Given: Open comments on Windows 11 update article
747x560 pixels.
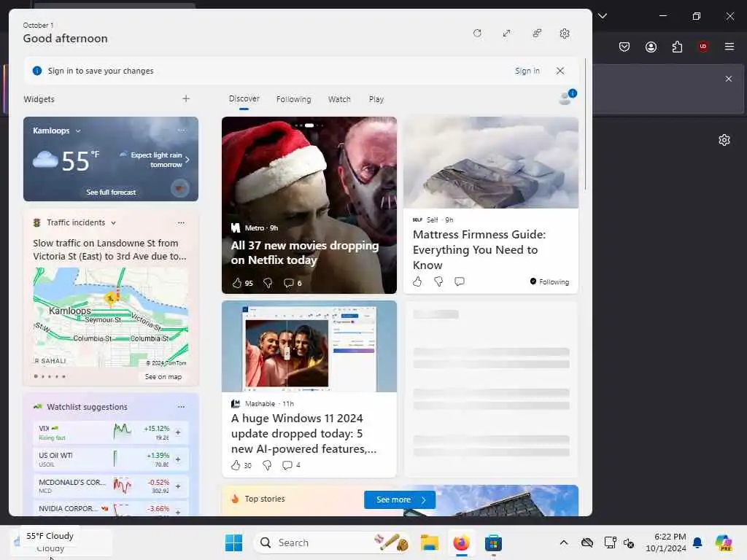Looking at the screenshot, I should pyautogui.click(x=287, y=465).
